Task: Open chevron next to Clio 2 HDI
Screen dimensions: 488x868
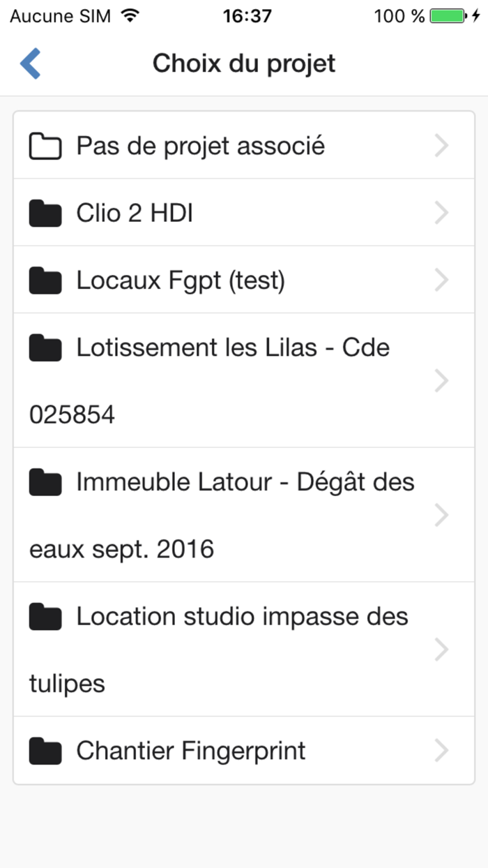Action: point(441,213)
